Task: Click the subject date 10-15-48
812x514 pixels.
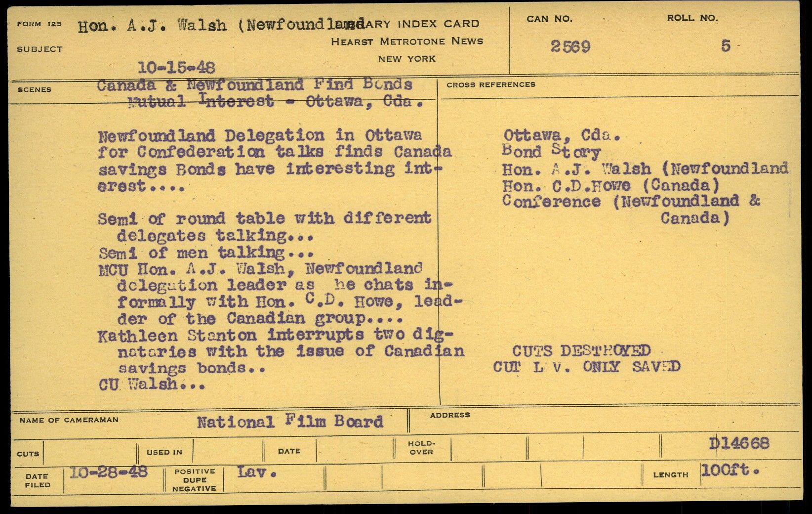Action: [x=176, y=68]
